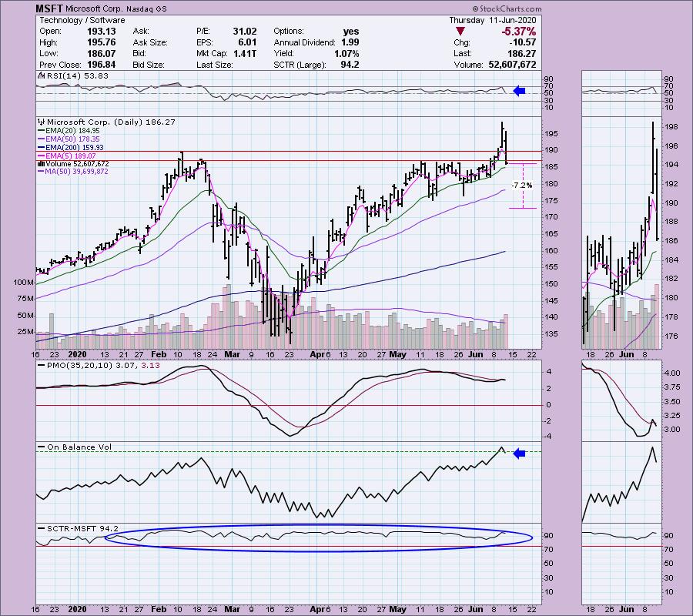This screenshot has width=693, height=616.
Task: Click the 100M volume axis label
Action: point(23,283)
